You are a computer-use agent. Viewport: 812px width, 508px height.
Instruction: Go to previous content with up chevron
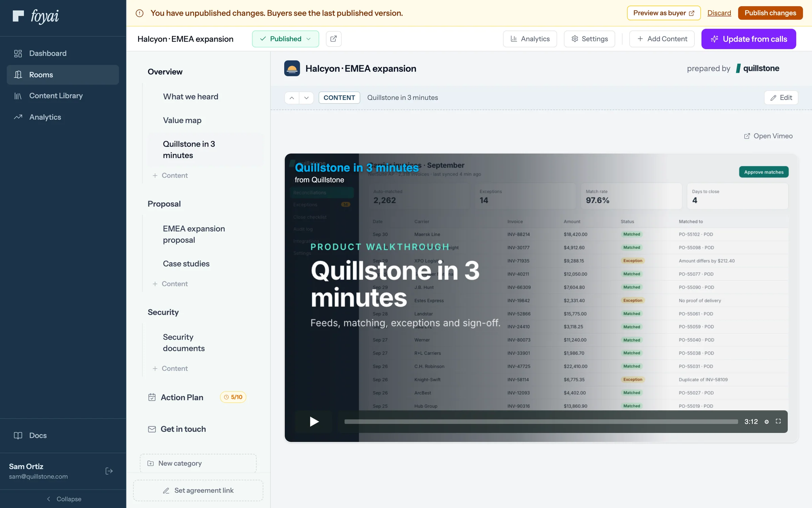[292, 98]
